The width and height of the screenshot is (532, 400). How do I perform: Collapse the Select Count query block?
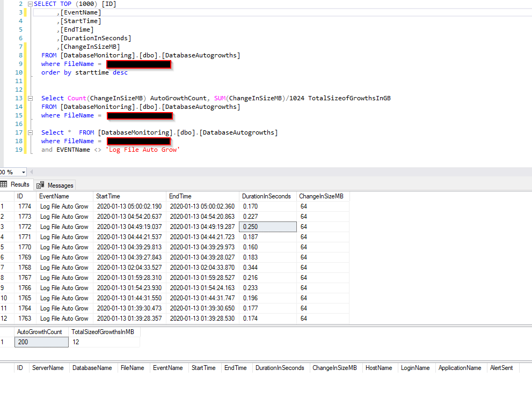(x=30, y=98)
